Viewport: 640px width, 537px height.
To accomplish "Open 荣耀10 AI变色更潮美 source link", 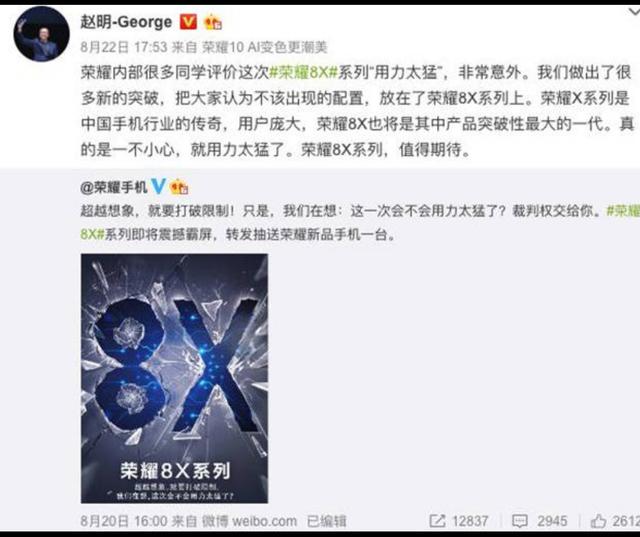I will pyautogui.click(x=265, y=47).
